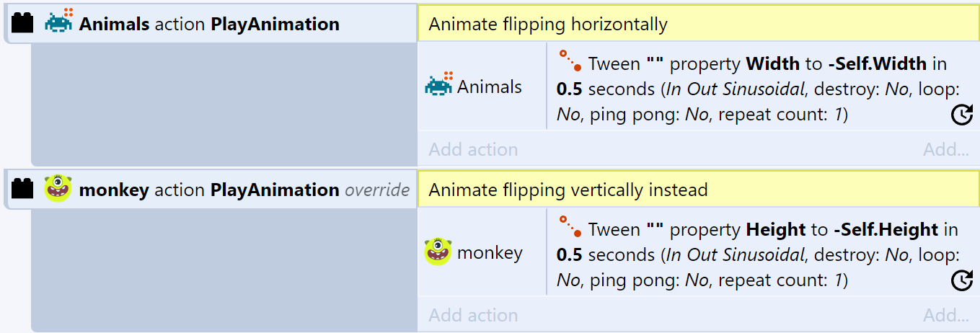Image resolution: width=980 pixels, height=333 pixels.
Task: Select the "Animate flipping vertically instead" comment
Action: [x=568, y=190]
